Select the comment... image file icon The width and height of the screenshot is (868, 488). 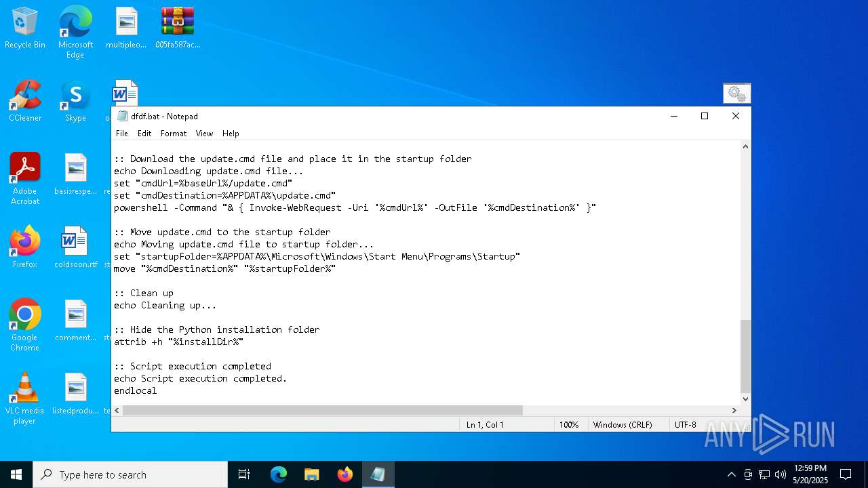[75, 321]
